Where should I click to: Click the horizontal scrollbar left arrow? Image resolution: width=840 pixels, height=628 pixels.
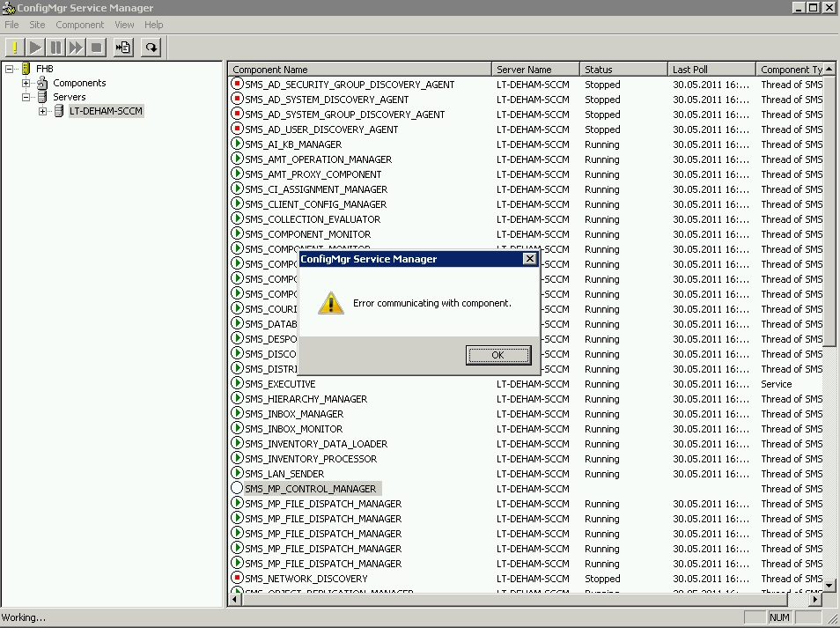tap(235, 599)
